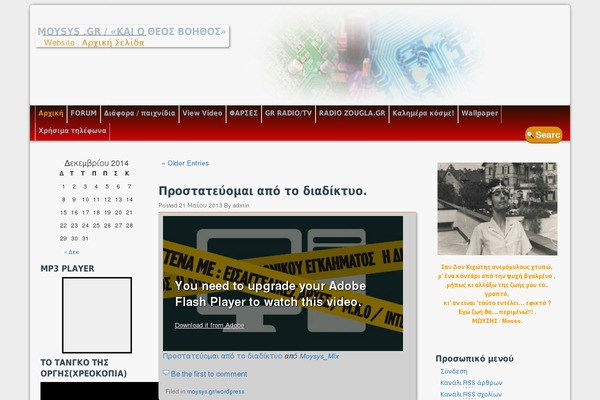This screenshot has height=400, width=600.
Task: Open the Wallpaper menu item
Action: [x=479, y=113]
